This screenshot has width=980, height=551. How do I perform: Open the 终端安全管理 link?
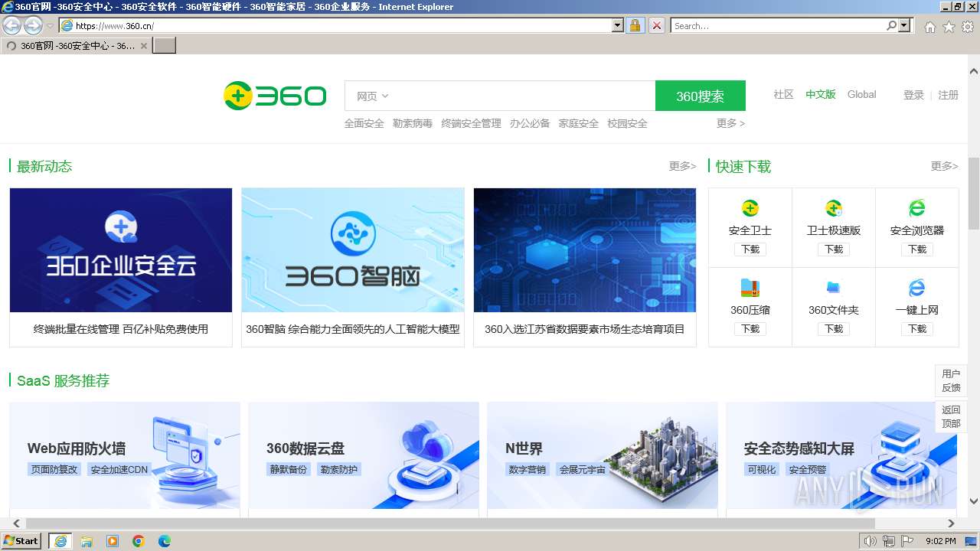tap(471, 123)
